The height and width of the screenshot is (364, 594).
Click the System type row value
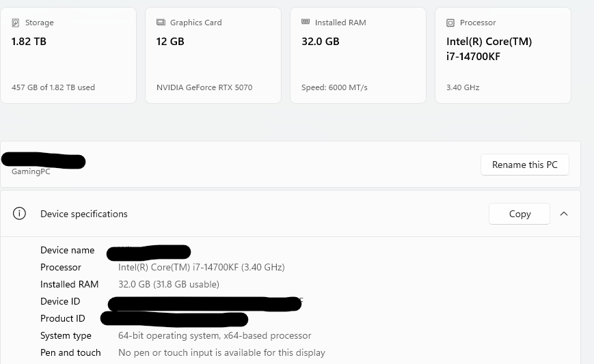(x=215, y=335)
